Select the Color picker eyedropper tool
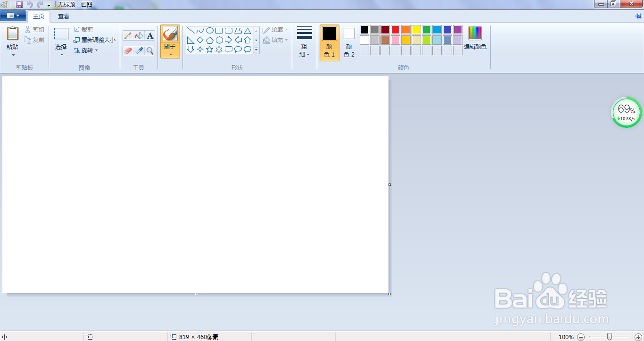The image size is (644, 341). [x=139, y=50]
